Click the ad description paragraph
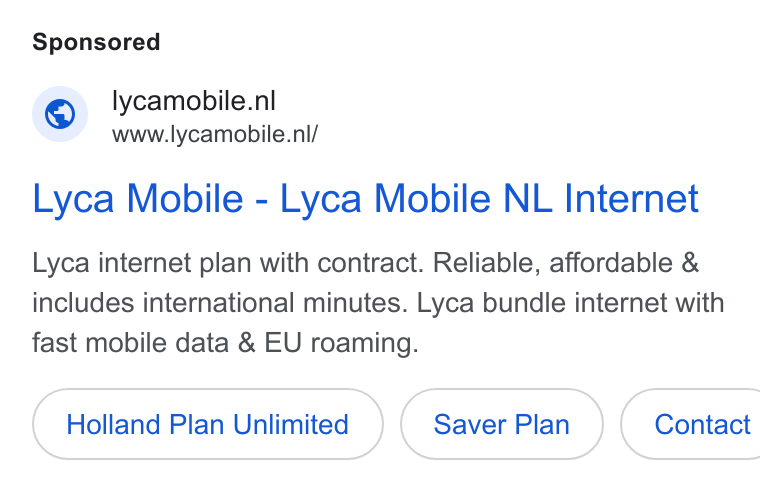 (x=378, y=303)
